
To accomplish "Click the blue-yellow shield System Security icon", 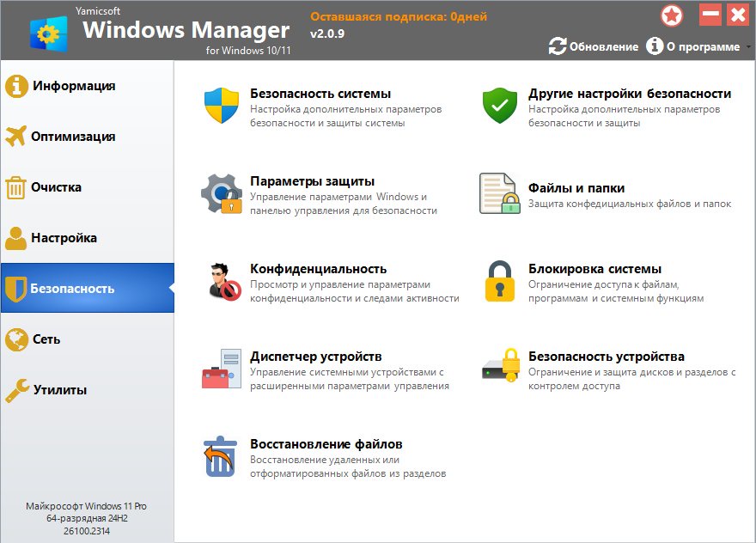I will (221, 106).
